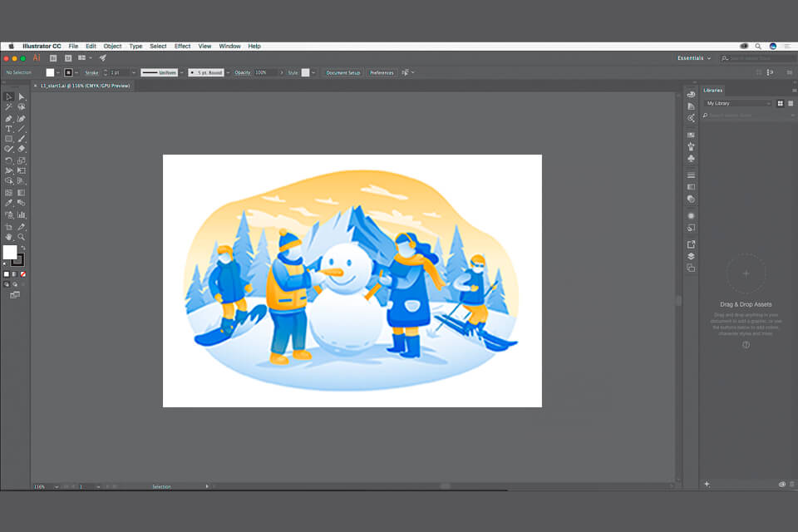Select the Zoom tool

pos(20,237)
